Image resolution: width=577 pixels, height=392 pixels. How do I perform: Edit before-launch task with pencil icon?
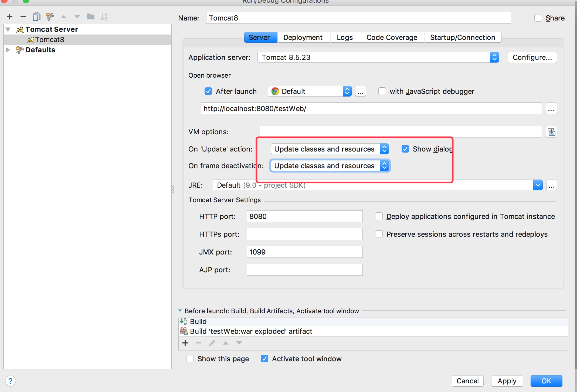click(x=212, y=343)
